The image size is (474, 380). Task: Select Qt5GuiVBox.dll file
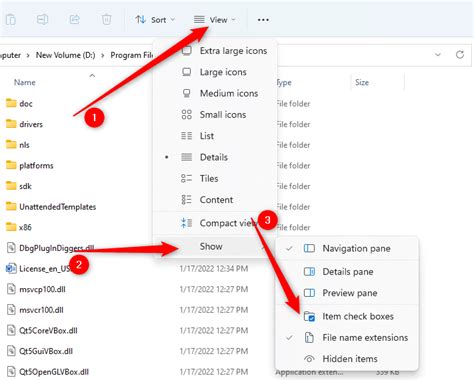point(40,351)
